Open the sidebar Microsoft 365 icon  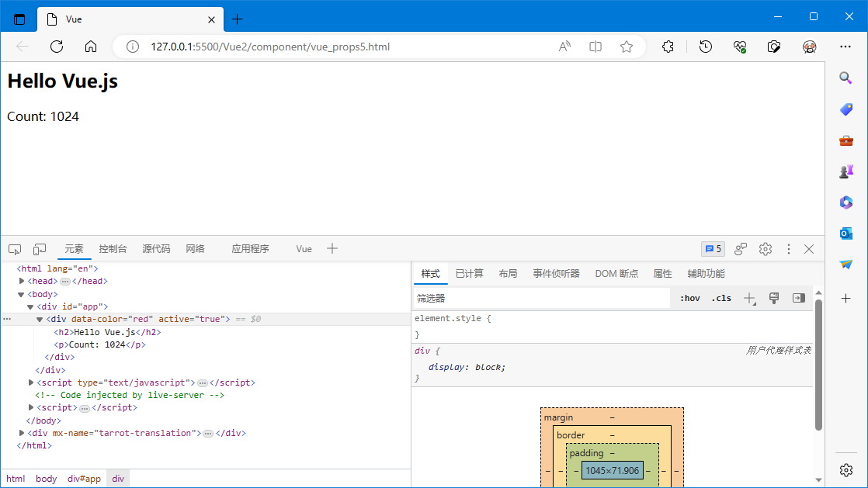pyautogui.click(x=845, y=202)
